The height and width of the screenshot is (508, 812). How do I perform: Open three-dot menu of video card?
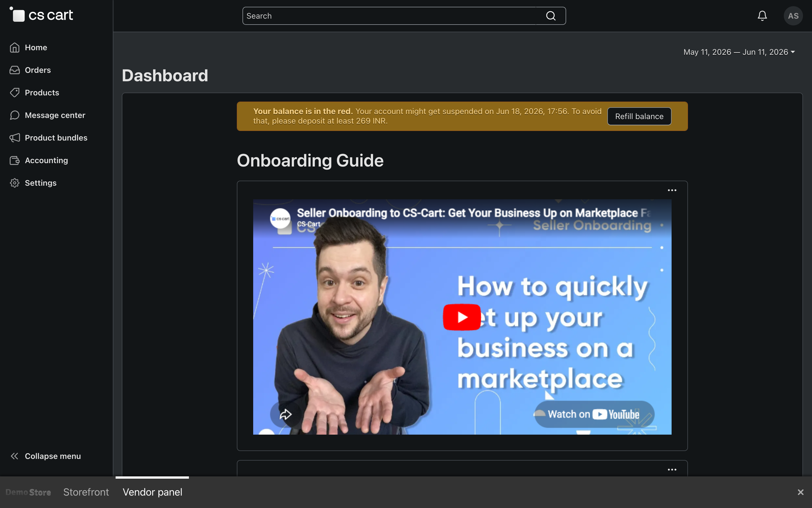point(672,190)
